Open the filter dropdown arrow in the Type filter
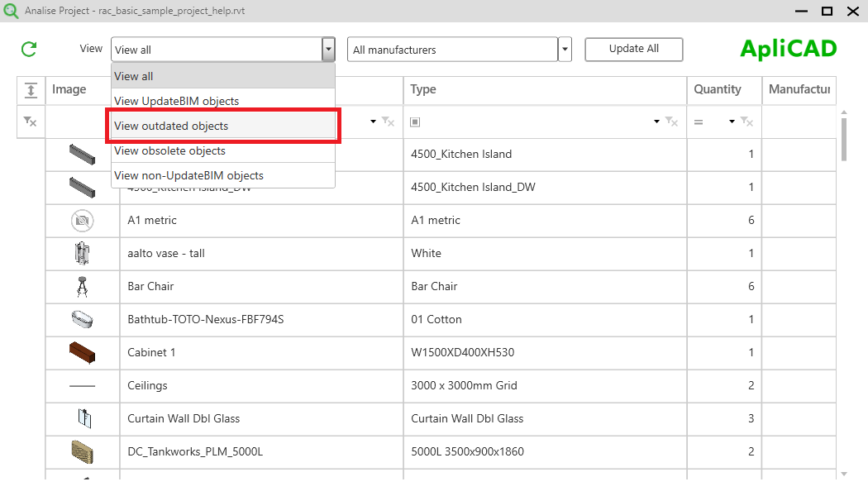Screen dimensions: 868x496 [x=656, y=122]
